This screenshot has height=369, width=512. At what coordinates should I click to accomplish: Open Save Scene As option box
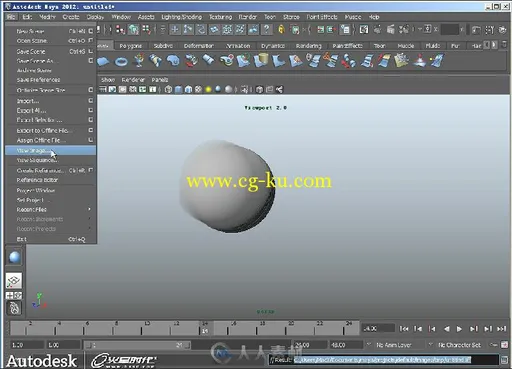coord(91,61)
